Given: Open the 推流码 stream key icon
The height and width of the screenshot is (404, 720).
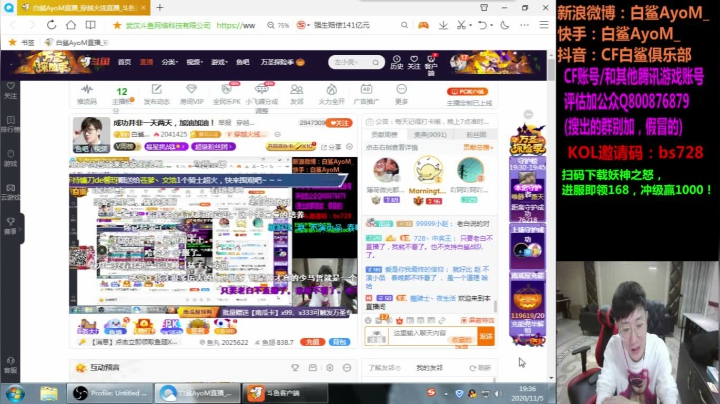Looking at the screenshot, I should (x=87, y=94).
